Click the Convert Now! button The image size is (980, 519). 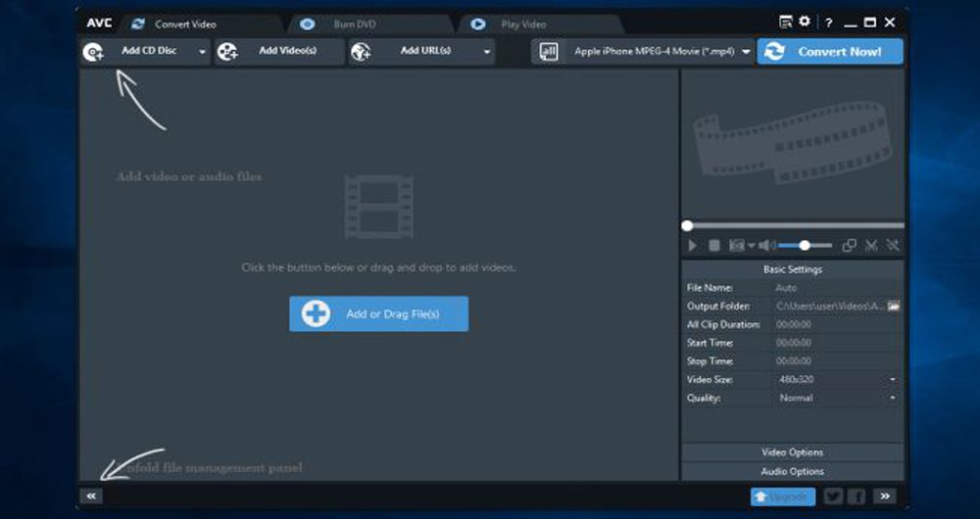coord(829,52)
